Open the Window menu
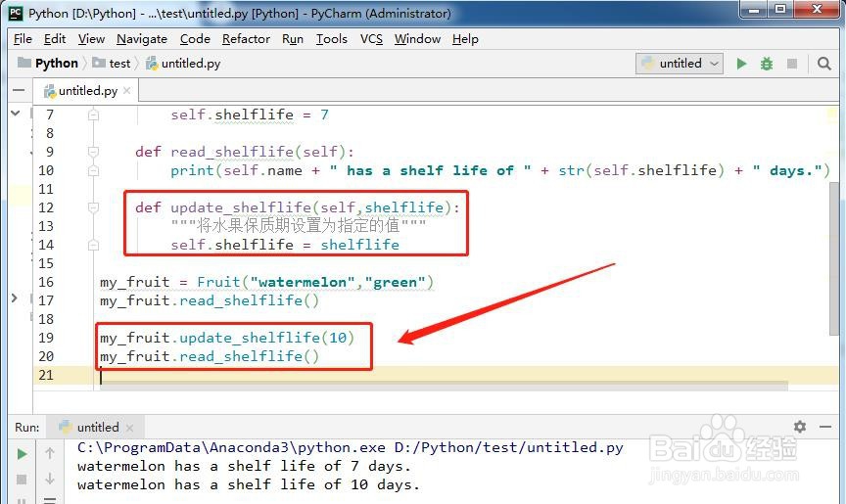Image resolution: width=846 pixels, height=504 pixels. pos(417,39)
